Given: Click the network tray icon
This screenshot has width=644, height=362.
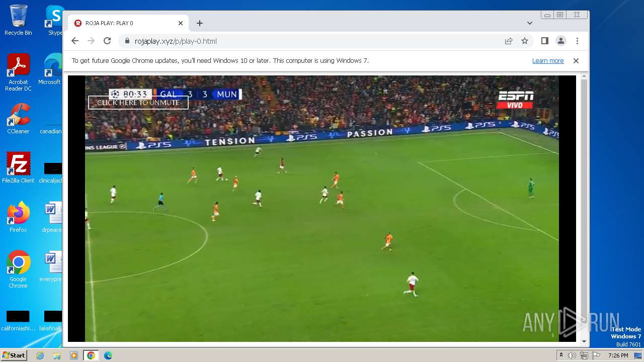Looking at the screenshot, I should pyautogui.click(x=584, y=355).
